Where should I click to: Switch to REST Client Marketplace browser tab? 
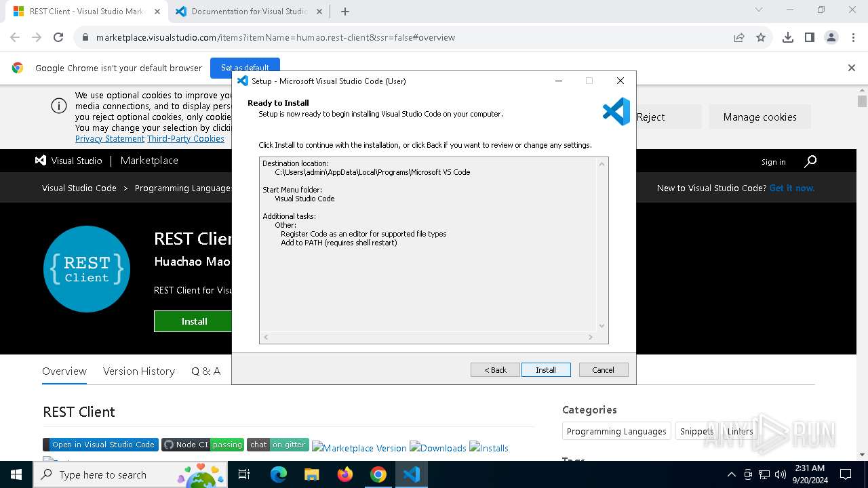point(86,12)
